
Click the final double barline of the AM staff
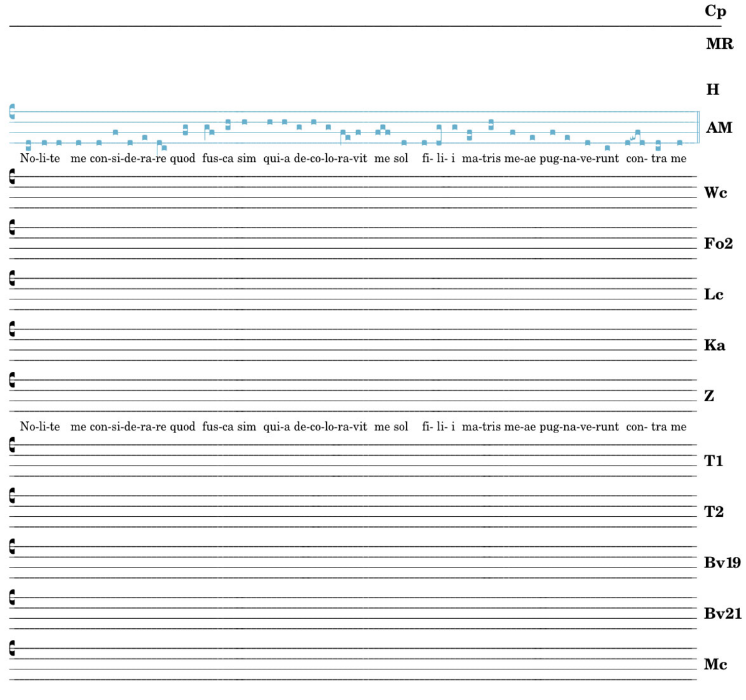tap(697, 127)
